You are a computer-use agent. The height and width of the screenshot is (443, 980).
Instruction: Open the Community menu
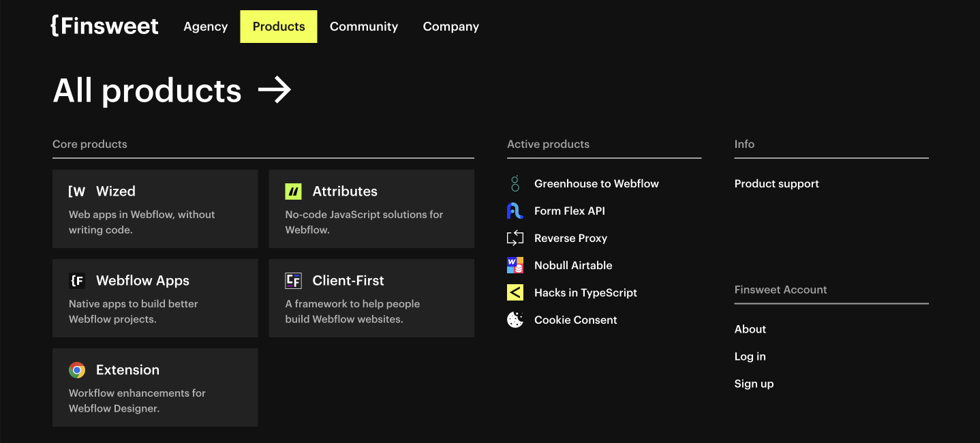[364, 27]
